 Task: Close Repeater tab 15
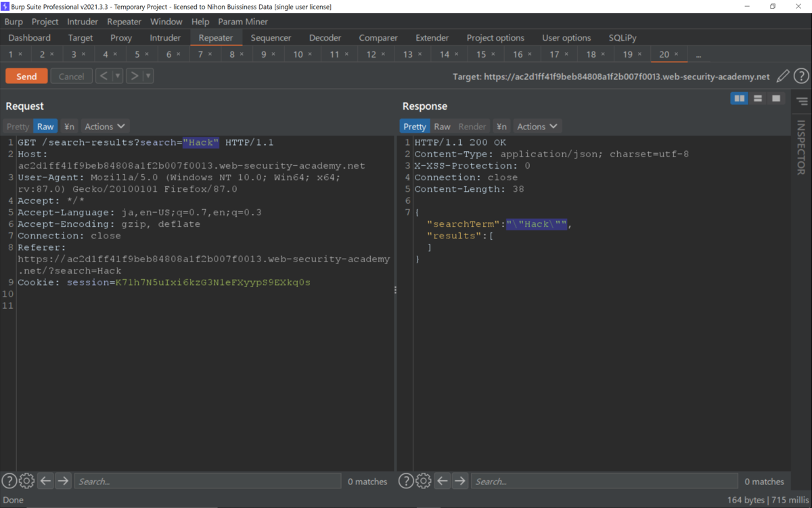tap(493, 54)
